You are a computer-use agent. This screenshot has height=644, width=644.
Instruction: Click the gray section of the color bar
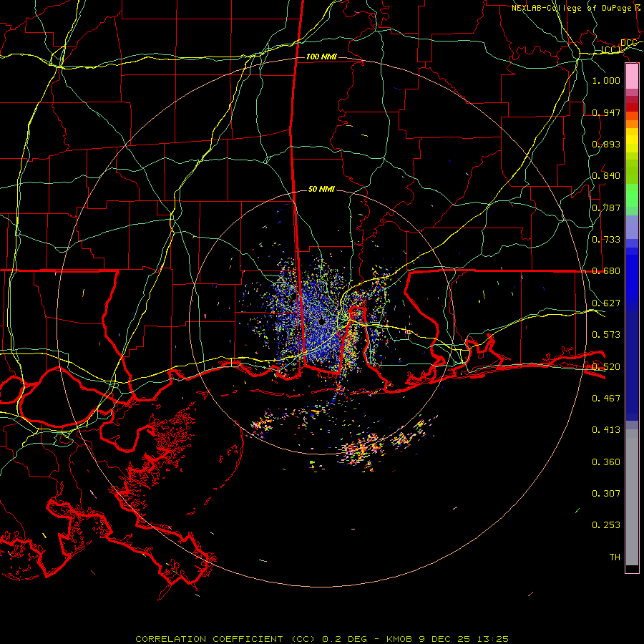coord(632,497)
